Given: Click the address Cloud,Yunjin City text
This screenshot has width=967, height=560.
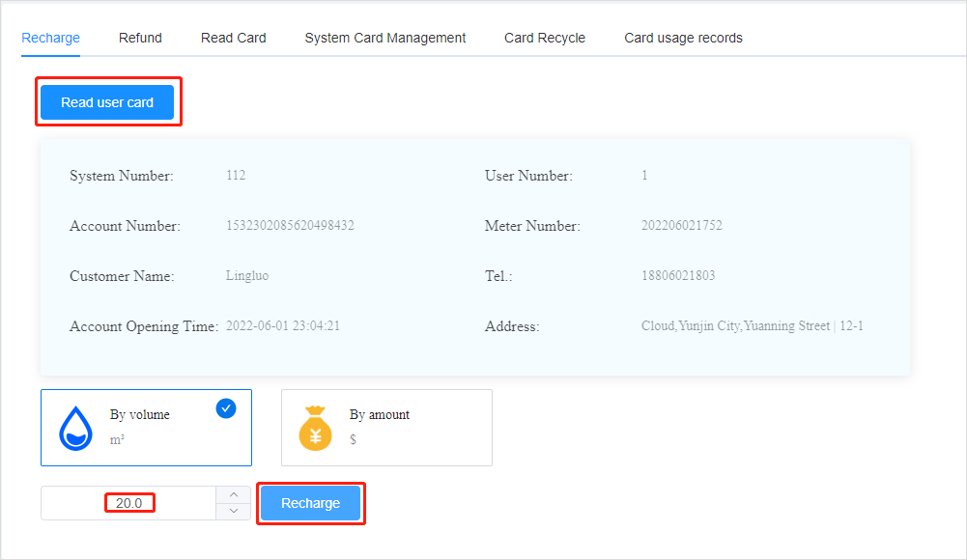Looking at the screenshot, I should click(752, 326).
